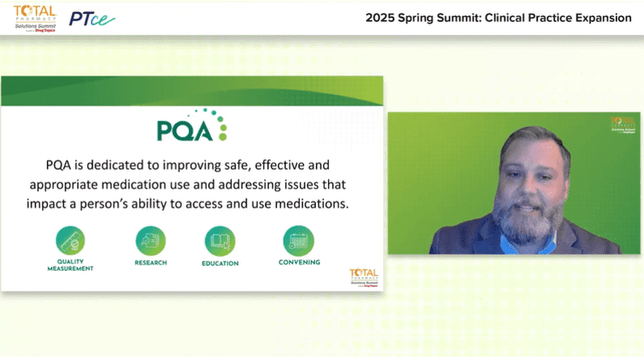Click the 2025 Spring Summit title text

(499, 18)
